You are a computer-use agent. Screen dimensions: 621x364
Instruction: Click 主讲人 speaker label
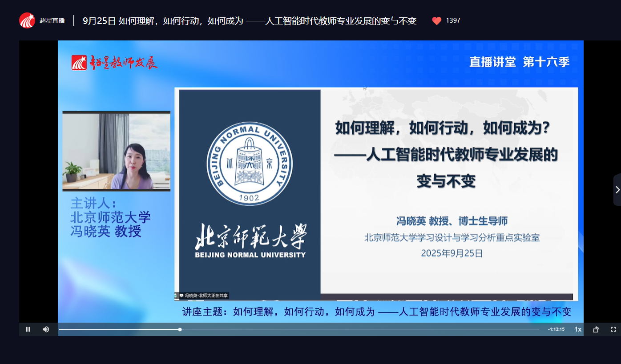click(93, 204)
